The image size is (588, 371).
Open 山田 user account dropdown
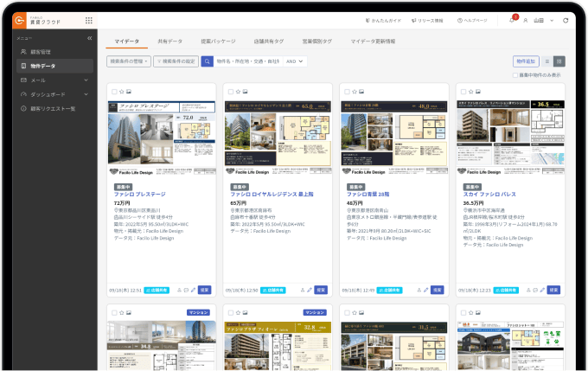point(539,21)
